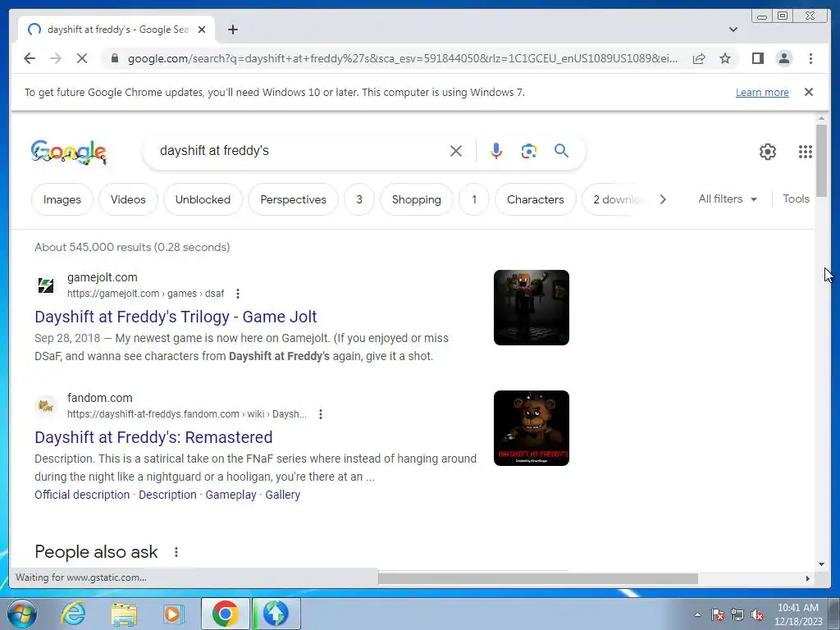Open the Windows Start menu
This screenshot has height=630, width=840.
click(x=22, y=614)
